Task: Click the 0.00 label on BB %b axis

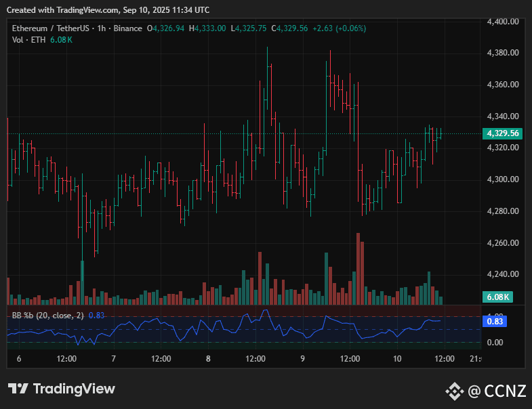Action: [x=495, y=343]
